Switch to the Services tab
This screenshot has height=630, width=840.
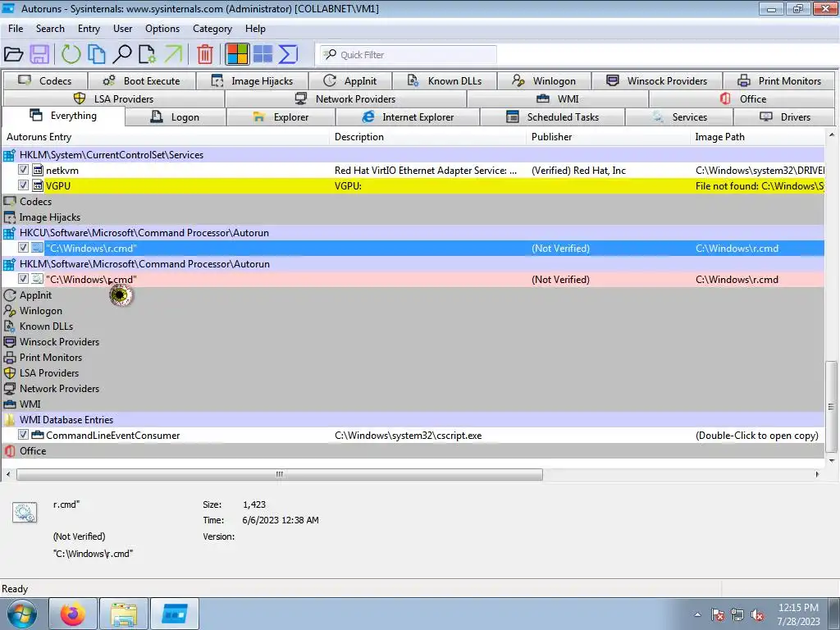coord(679,116)
